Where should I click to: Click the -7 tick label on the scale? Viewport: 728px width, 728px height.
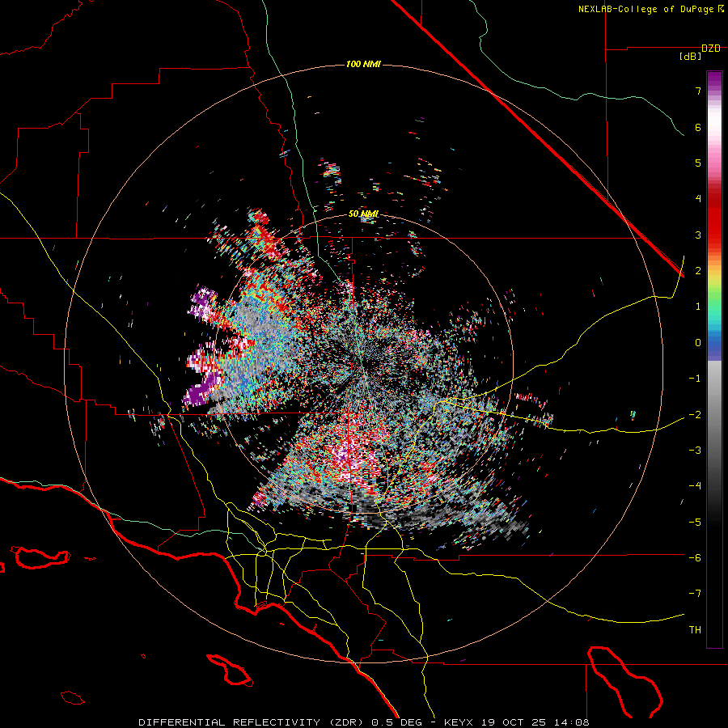point(695,594)
